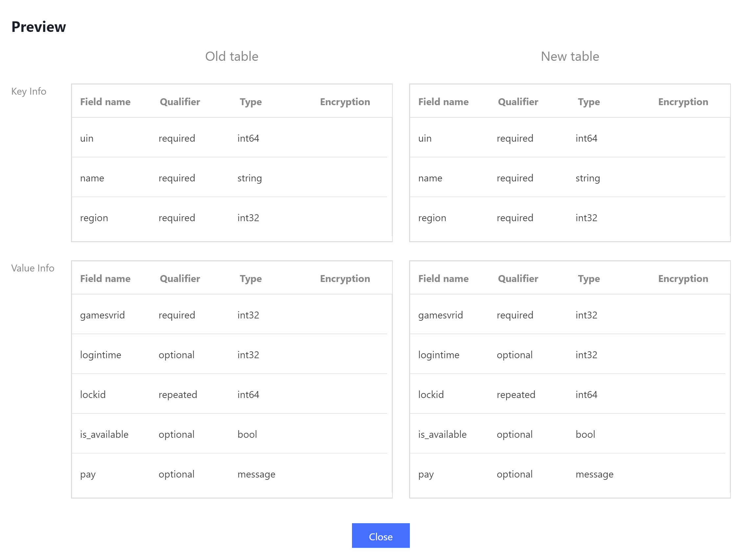
Task: Select the uin field in Old table
Action: [87, 138]
